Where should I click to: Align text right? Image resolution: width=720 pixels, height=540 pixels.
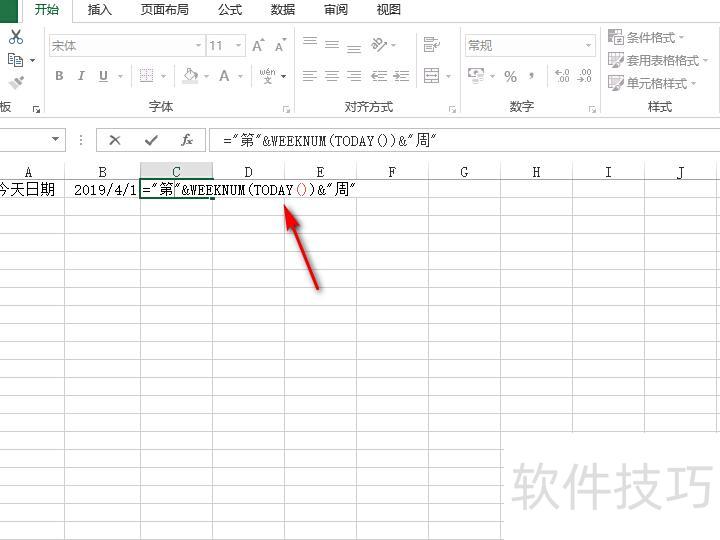pos(354,76)
